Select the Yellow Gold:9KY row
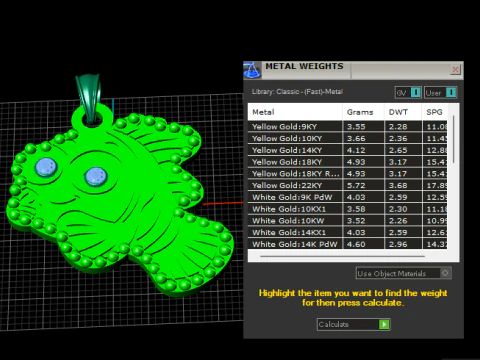The width and height of the screenshot is (480, 360). point(347,127)
